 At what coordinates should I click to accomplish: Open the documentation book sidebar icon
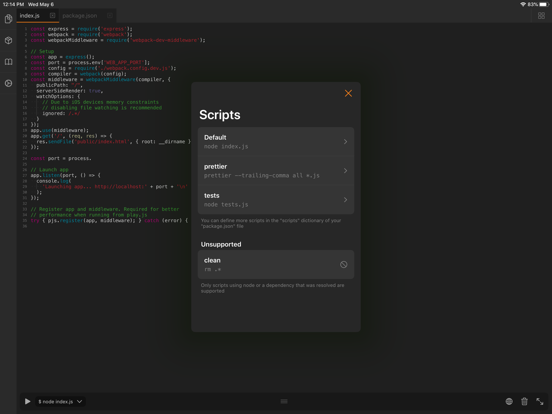[x=8, y=62]
